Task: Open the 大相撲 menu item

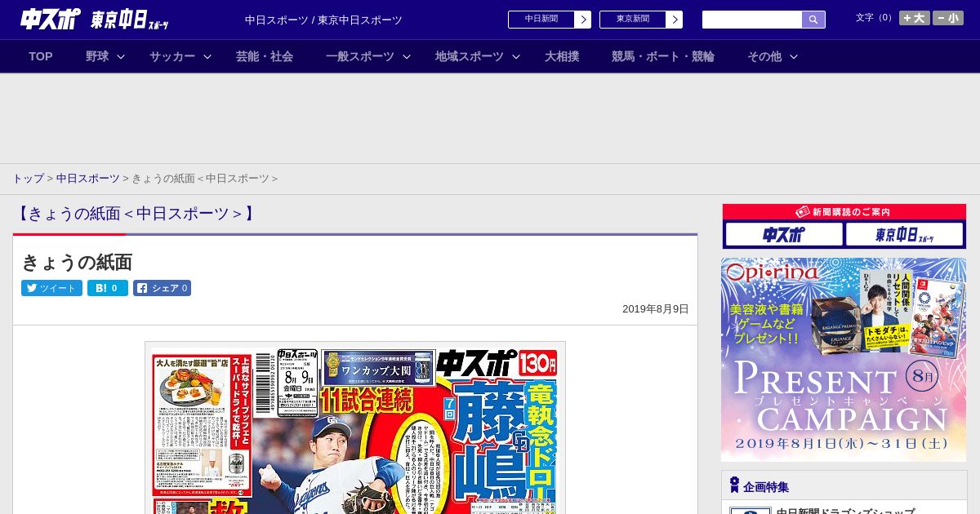Action: [562, 56]
